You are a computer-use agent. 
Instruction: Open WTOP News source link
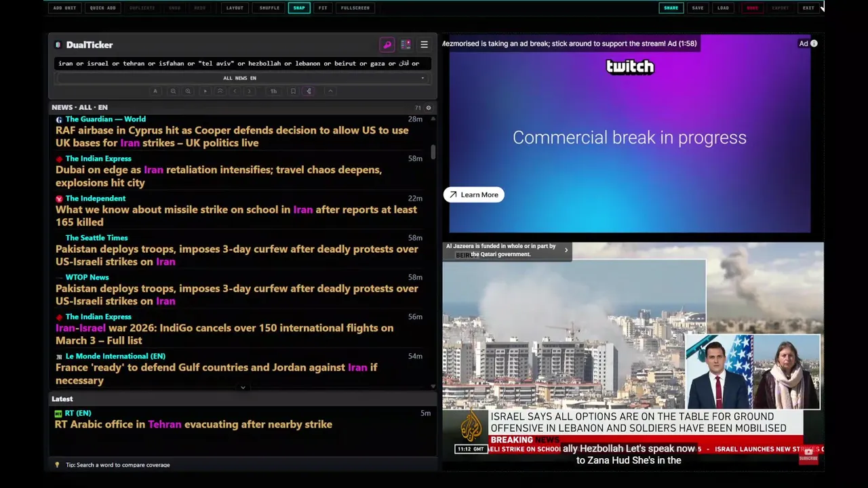tap(87, 277)
